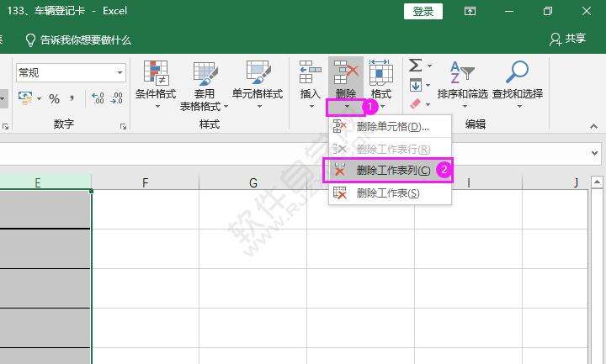Screen dimensions: 606x364
Task: Click the Share (共享) button
Action: (568, 39)
